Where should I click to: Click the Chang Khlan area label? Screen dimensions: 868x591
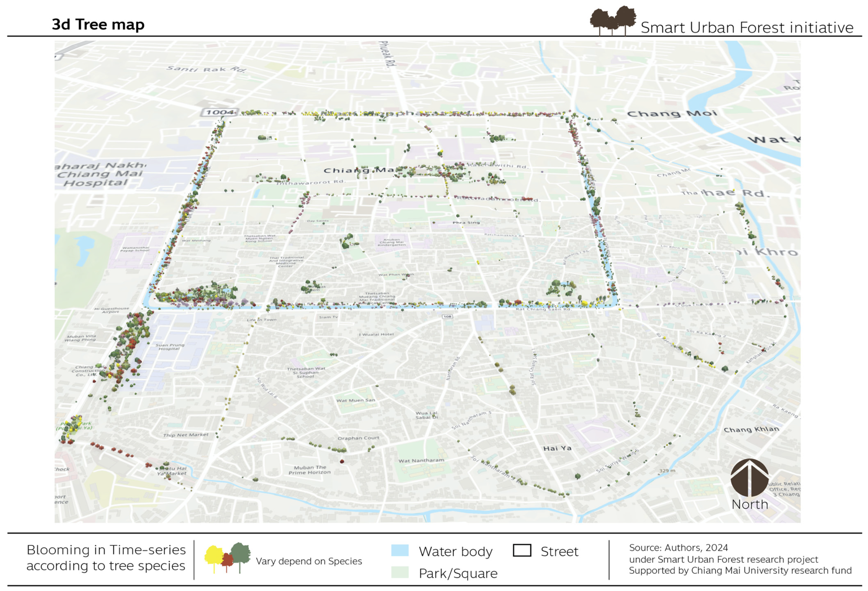point(751,430)
